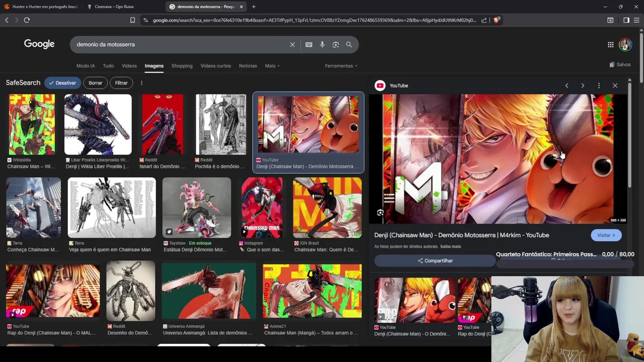Close the 'demonio da motosserra' browser tab
This screenshot has height=362, width=644.
[x=241, y=7]
